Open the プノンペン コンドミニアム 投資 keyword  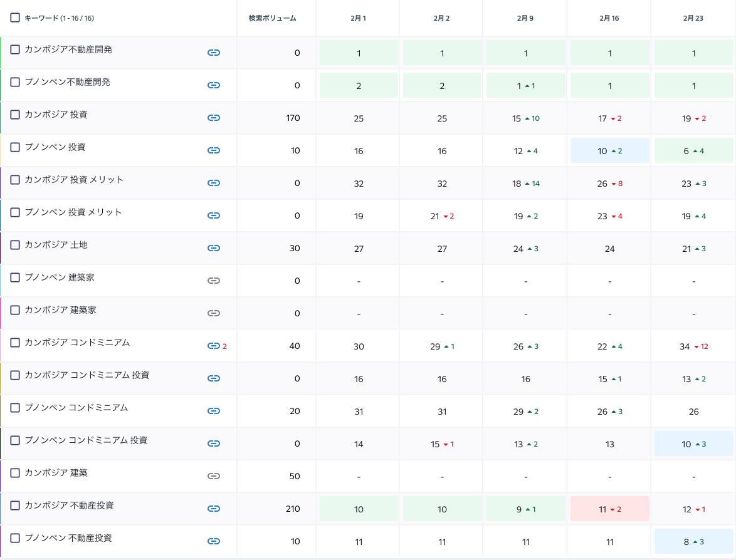86,440
